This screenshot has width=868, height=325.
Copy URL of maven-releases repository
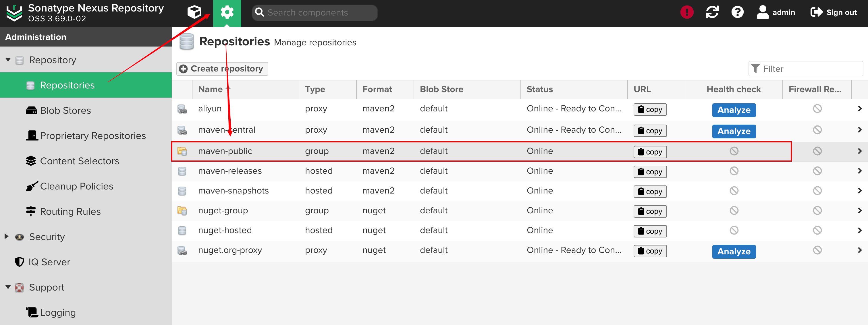click(650, 172)
